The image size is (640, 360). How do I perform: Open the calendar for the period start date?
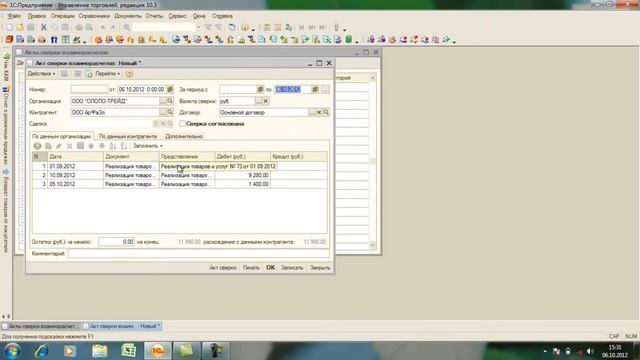tap(260, 89)
